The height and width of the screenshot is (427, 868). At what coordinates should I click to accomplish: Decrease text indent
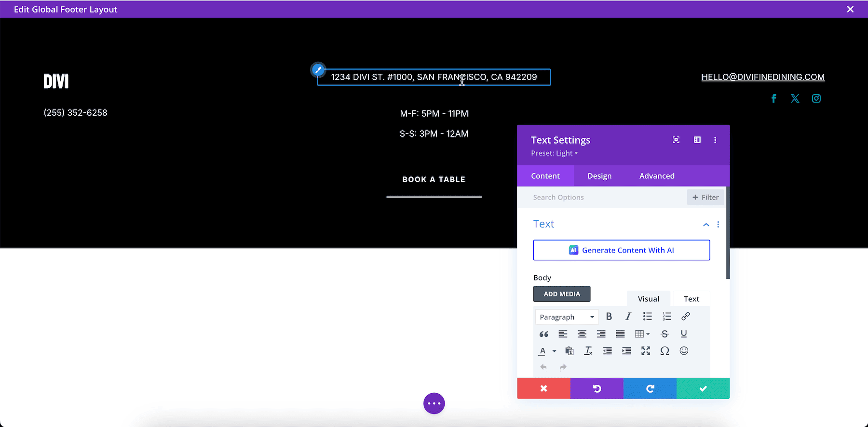607,351
